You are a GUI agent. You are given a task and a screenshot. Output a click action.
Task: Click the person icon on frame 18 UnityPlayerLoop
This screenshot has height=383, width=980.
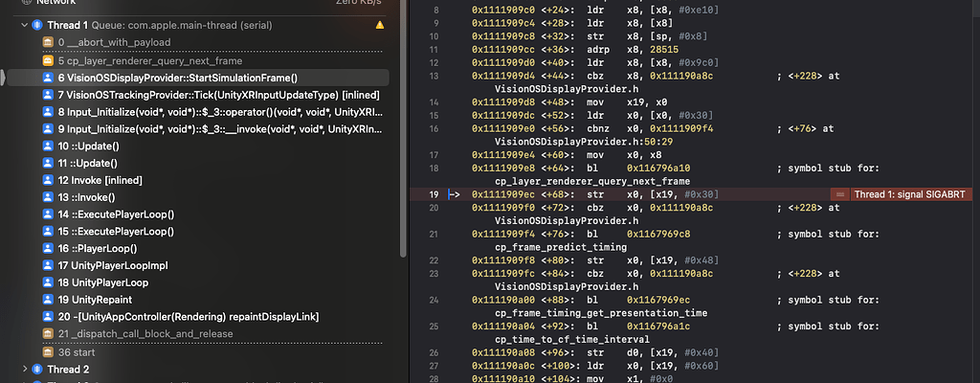[x=49, y=283]
